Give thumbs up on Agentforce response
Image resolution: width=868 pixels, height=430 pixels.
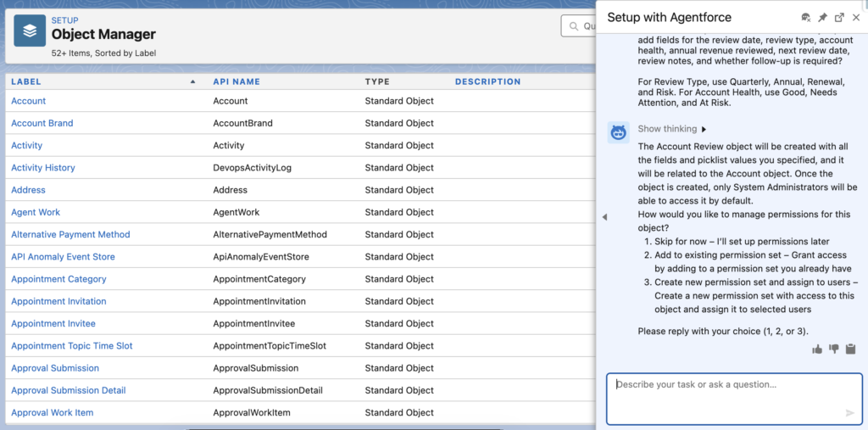coord(817,349)
